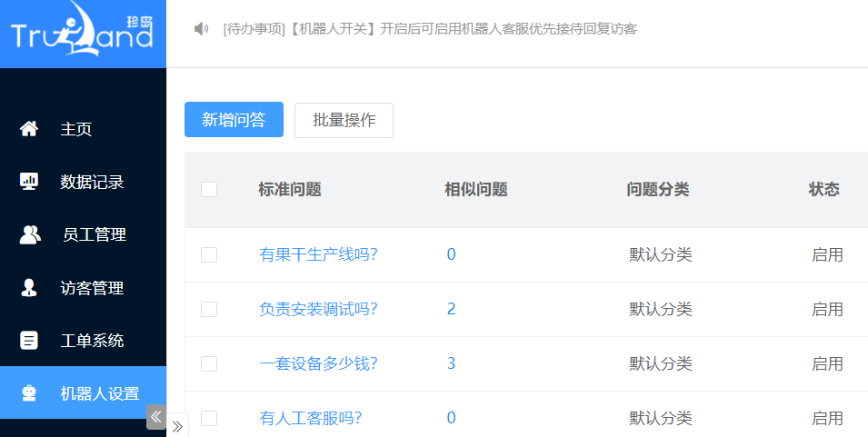Viewport: 868px width, 437px height.
Task: Click similar question count 3
Action: pos(452,363)
